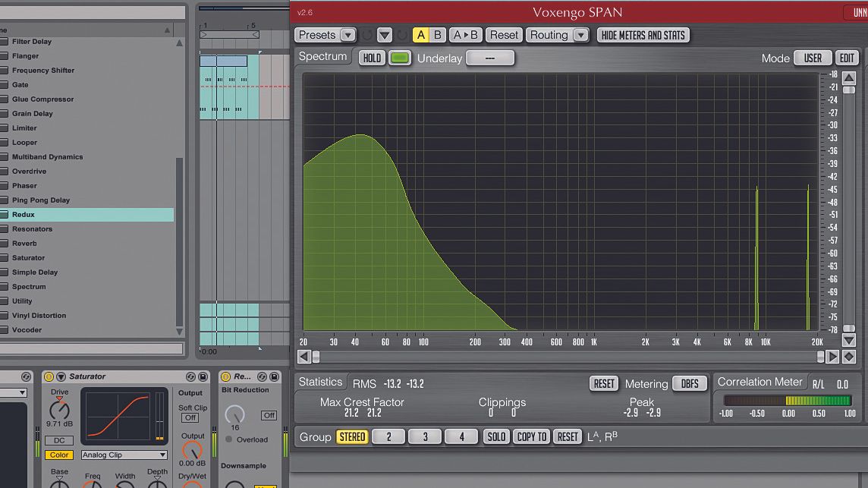Hot-swap the Redux preset
Image resolution: width=868 pixels, height=488 pixels.
[261, 376]
